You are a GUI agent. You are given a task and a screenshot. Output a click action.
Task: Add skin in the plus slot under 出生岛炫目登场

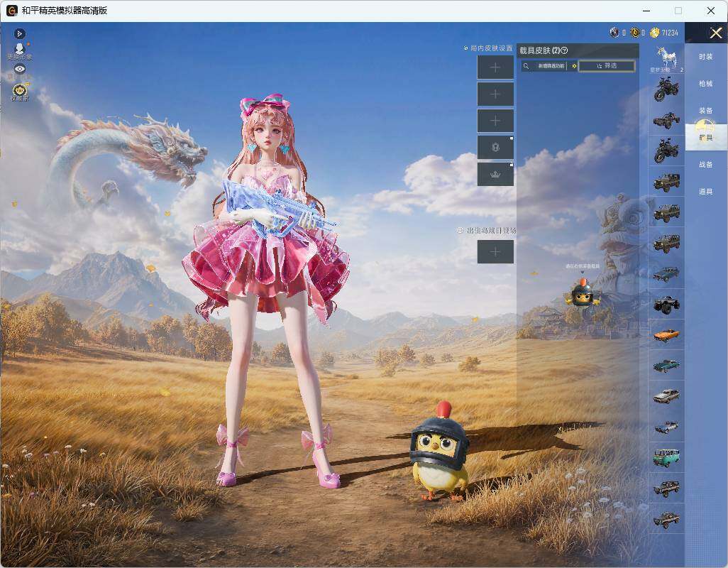point(495,252)
